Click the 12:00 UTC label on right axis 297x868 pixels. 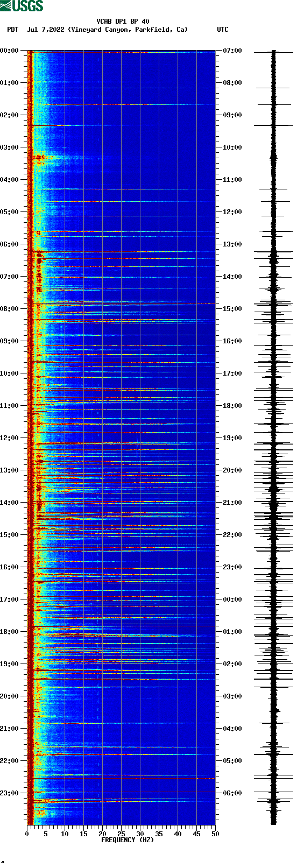[232, 212]
